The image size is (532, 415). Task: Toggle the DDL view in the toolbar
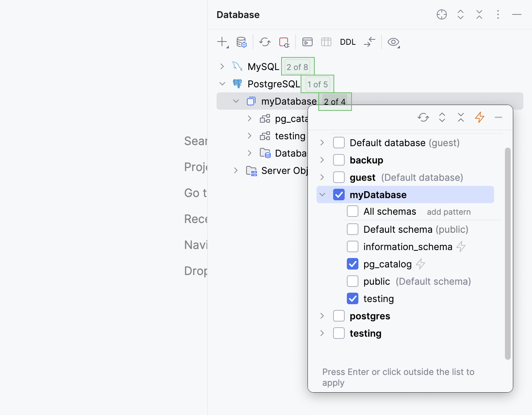pos(347,42)
